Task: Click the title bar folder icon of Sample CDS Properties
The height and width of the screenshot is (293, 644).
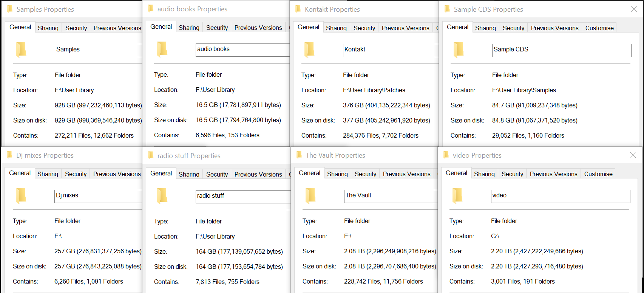Action: 447,9
